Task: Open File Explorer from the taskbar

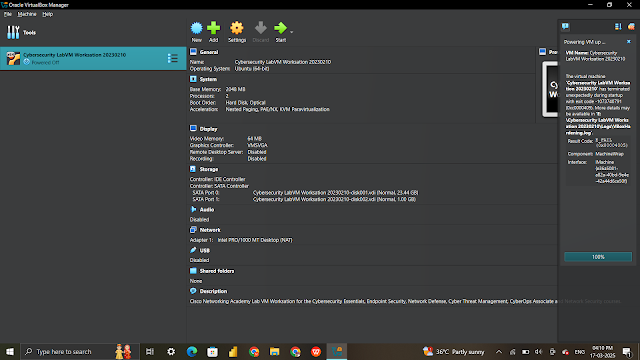Action: coord(274,351)
